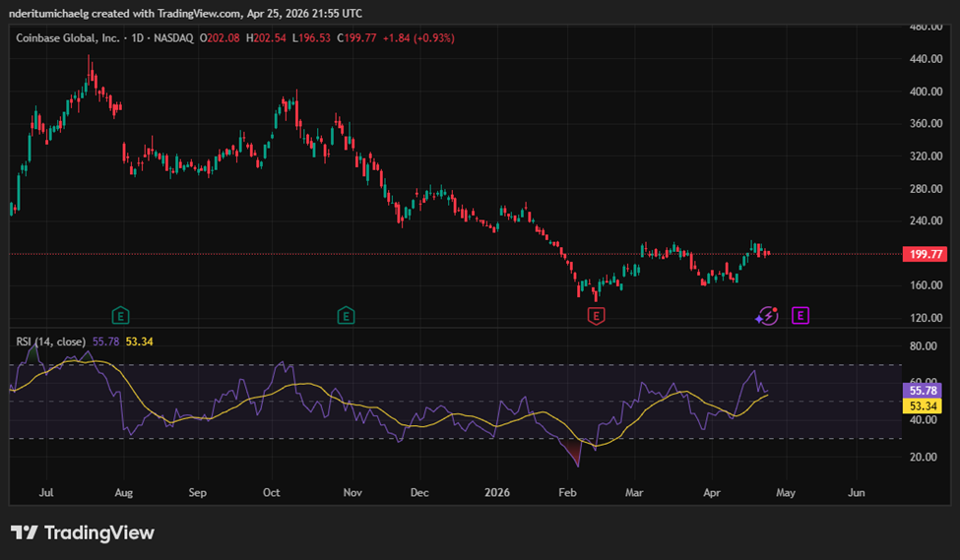Click the May label on time axis
This screenshot has width=960, height=560.
(x=784, y=491)
